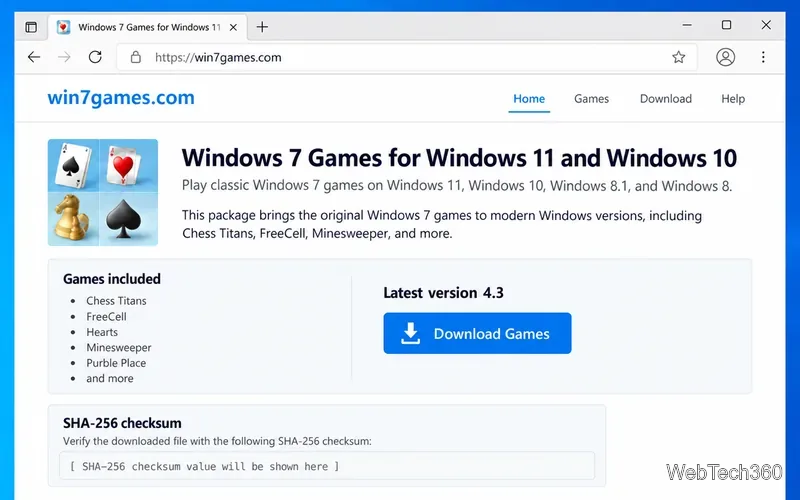Click the 'and more' list item

(110, 378)
